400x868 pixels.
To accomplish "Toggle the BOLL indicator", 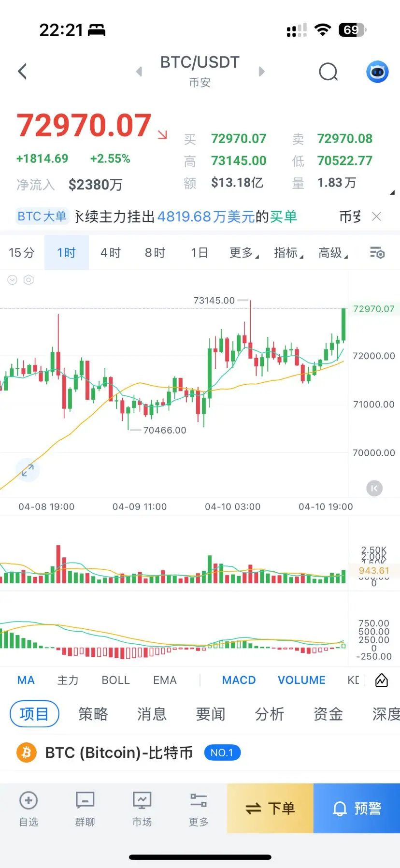I will (115, 680).
